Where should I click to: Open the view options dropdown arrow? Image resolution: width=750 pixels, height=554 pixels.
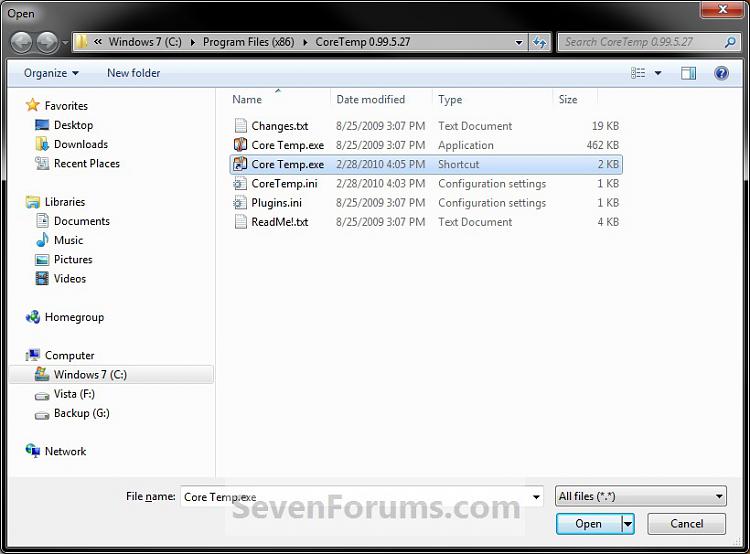658,73
